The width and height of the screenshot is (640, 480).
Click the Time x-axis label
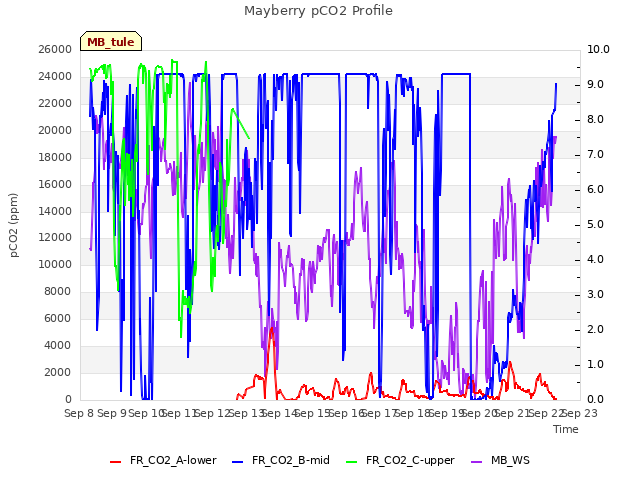click(566, 429)
